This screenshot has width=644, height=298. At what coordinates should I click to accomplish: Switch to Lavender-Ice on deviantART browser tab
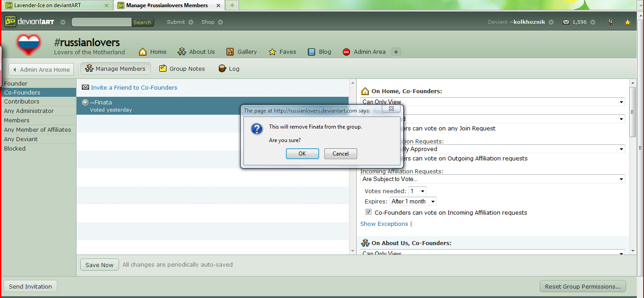57,5
